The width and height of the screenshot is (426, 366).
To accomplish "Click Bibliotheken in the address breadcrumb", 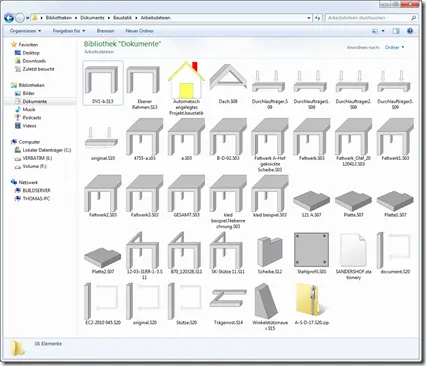I will [x=59, y=18].
